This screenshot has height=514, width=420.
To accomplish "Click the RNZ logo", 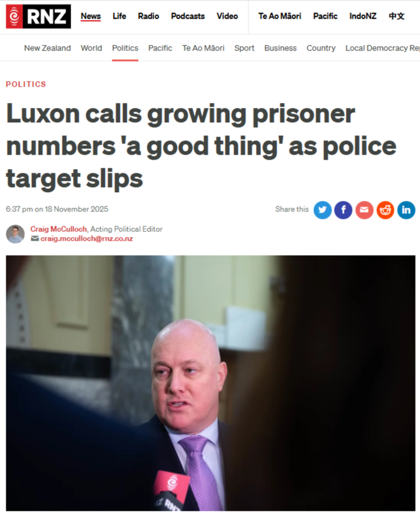I will 38,16.
